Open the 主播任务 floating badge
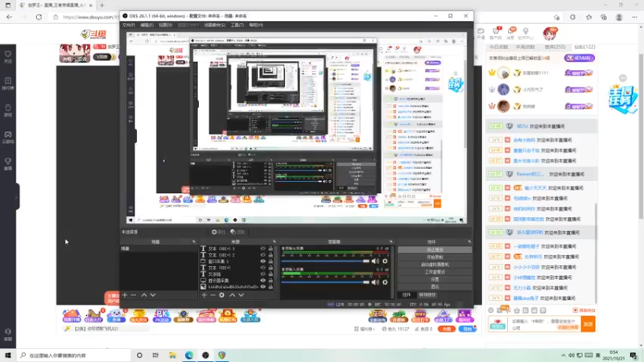644x362 pixels. click(623, 98)
